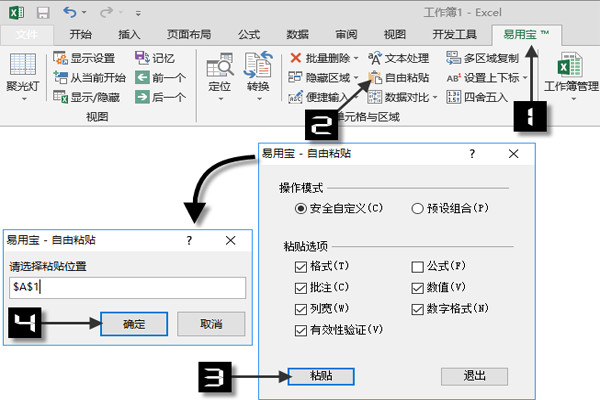Viewport: 600px width, 400px height.
Task: Save the workbook with the floppy icon
Action: (43, 13)
